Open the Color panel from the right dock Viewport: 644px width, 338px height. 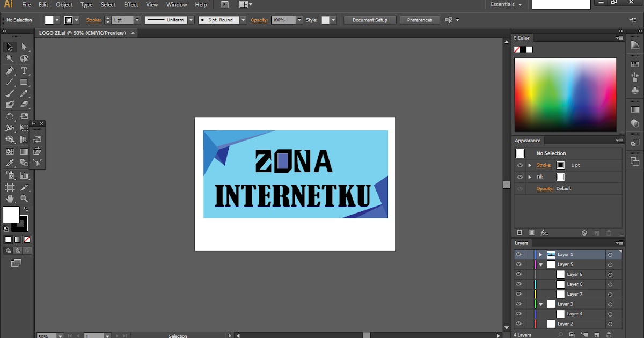(523, 38)
